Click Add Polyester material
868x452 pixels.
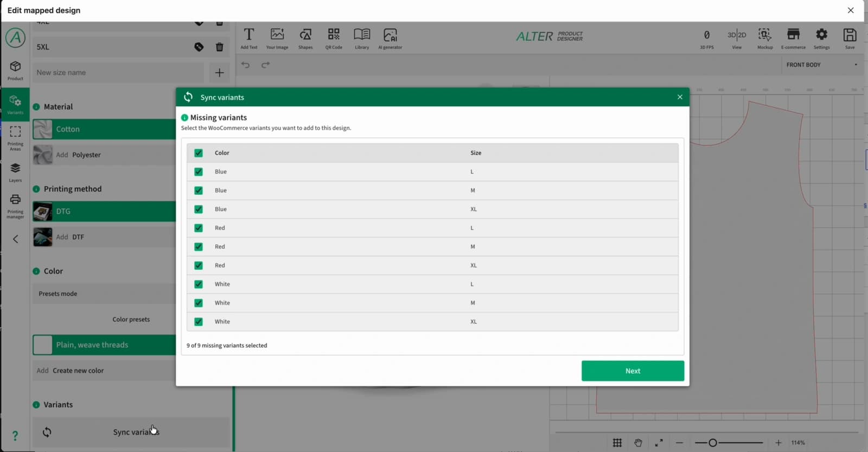tap(104, 155)
